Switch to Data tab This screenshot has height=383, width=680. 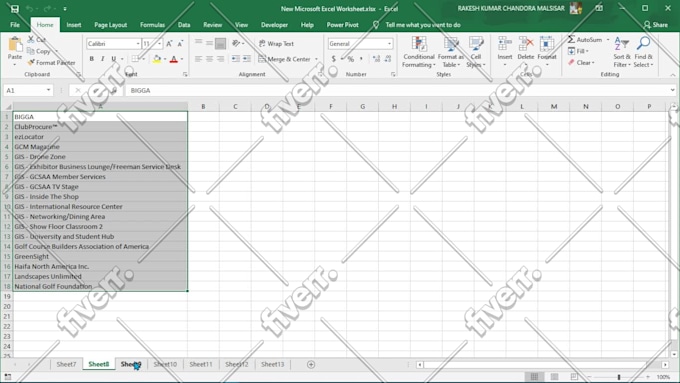[x=184, y=25]
